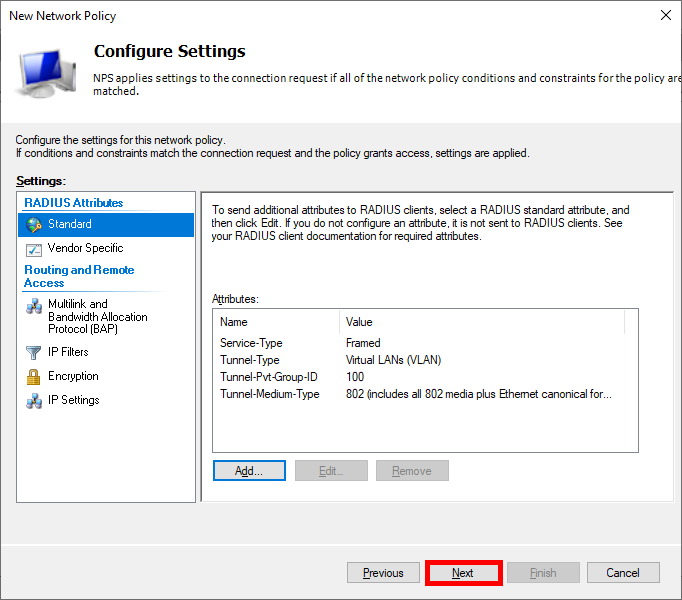Screen dimensions: 682x600
Task: Click the Encryption padlock icon
Action: 33,377
